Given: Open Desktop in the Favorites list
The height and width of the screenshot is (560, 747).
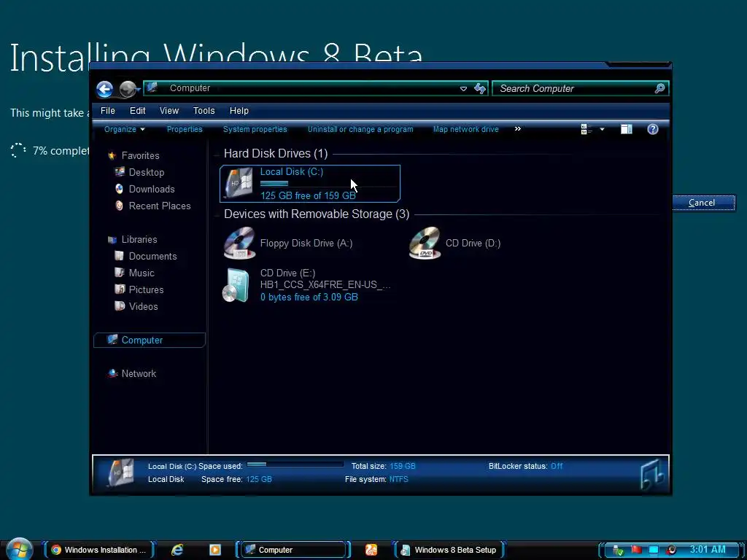Looking at the screenshot, I should click(146, 172).
